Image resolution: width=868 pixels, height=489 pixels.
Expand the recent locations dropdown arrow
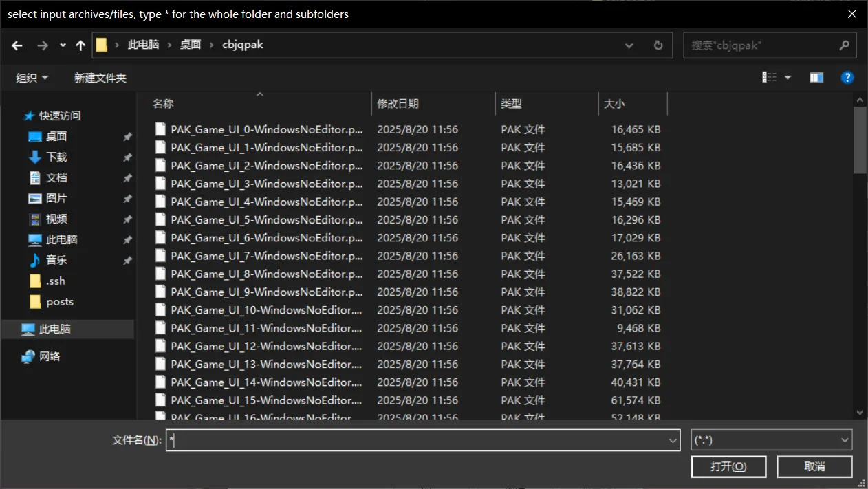click(x=63, y=45)
